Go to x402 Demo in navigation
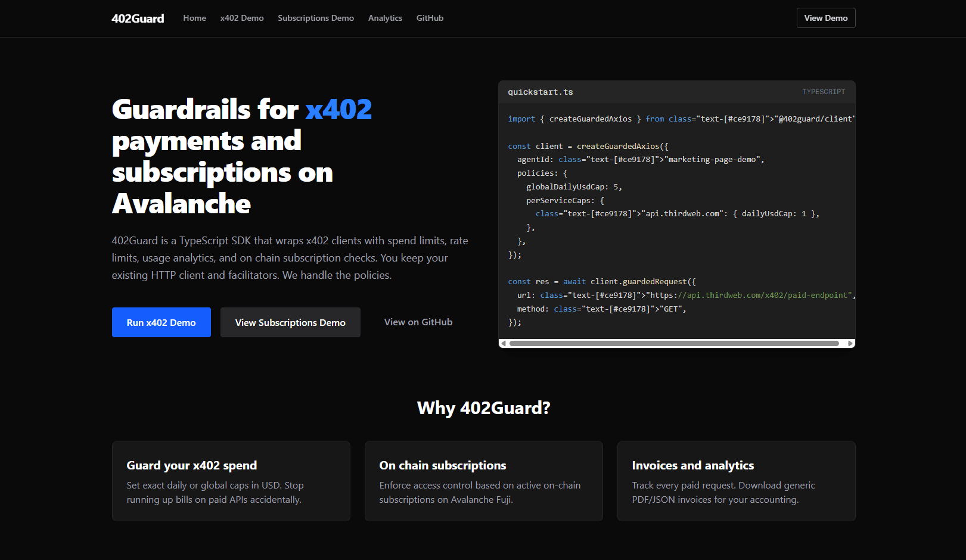 click(x=242, y=18)
